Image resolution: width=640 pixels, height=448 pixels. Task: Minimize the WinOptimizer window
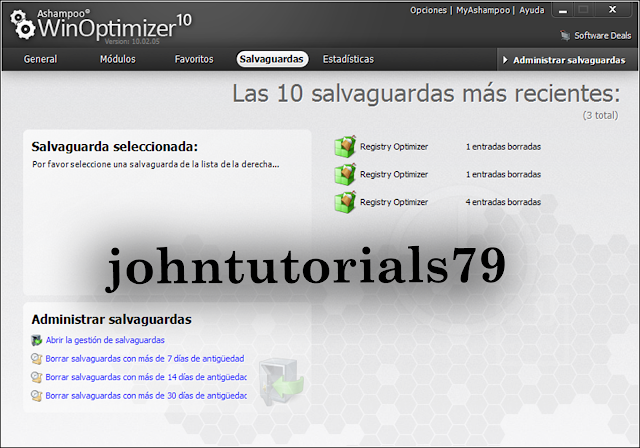[x=563, y=10]
